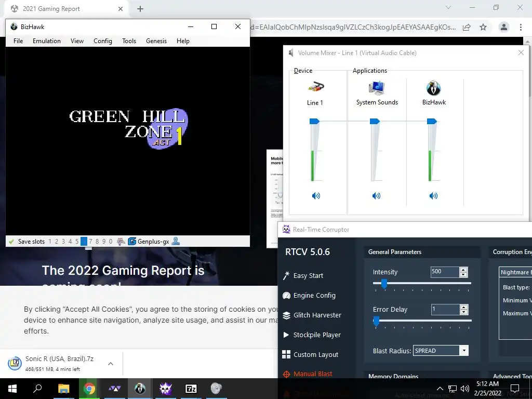Close the Volume Mixer window

click(521, 52)
